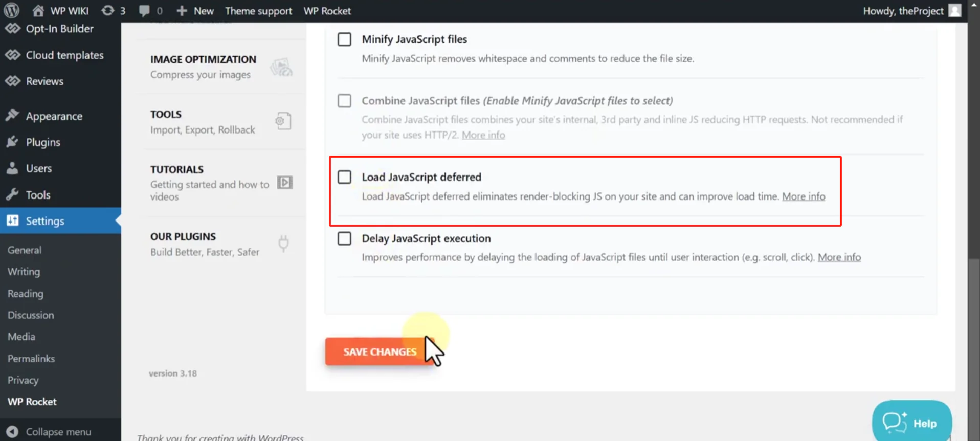Click the WordPress logo icon

click(x=11, y=10)
